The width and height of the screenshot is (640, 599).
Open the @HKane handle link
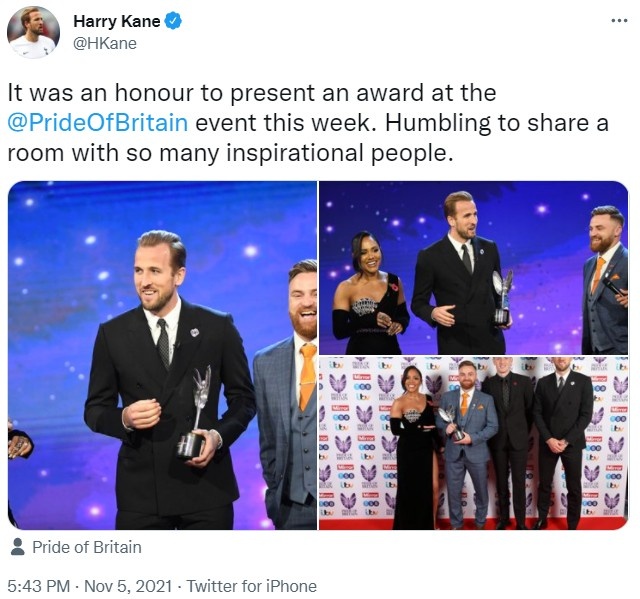[x=105, y=43]
